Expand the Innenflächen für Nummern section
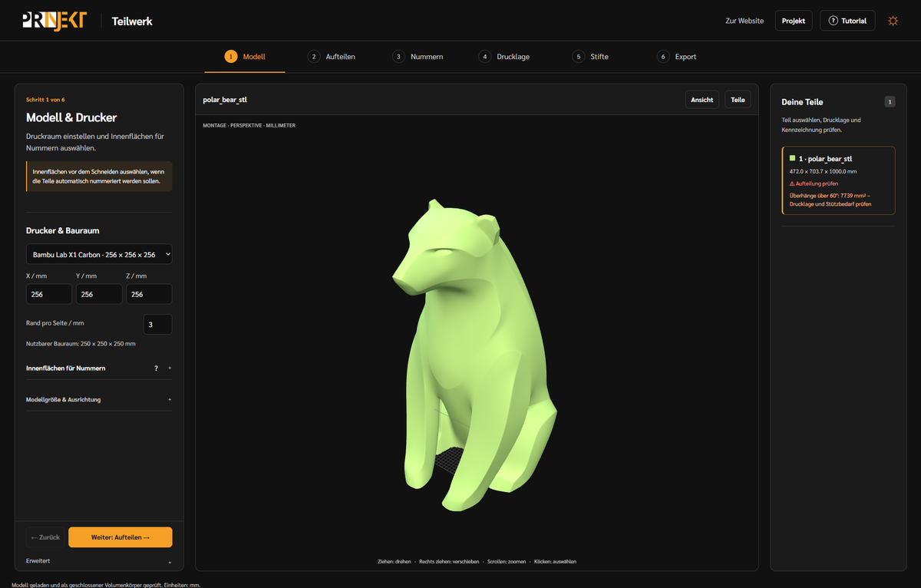 coord(99,368)
